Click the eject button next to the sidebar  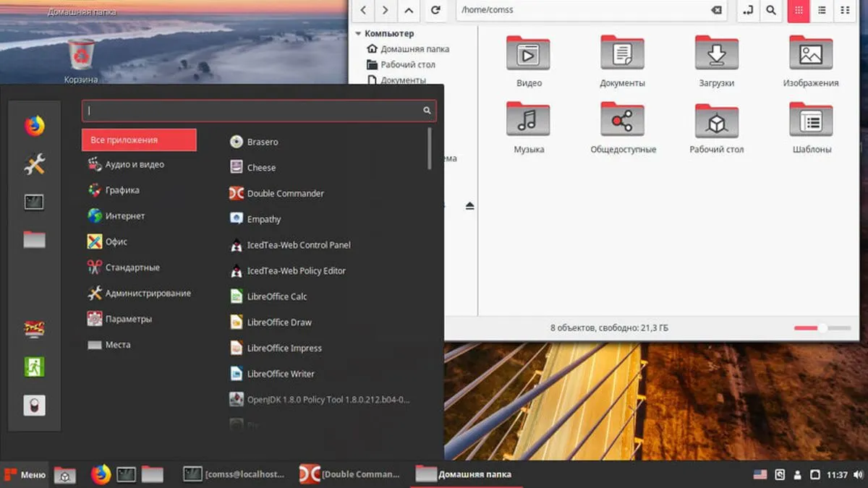tap(470, 205)
